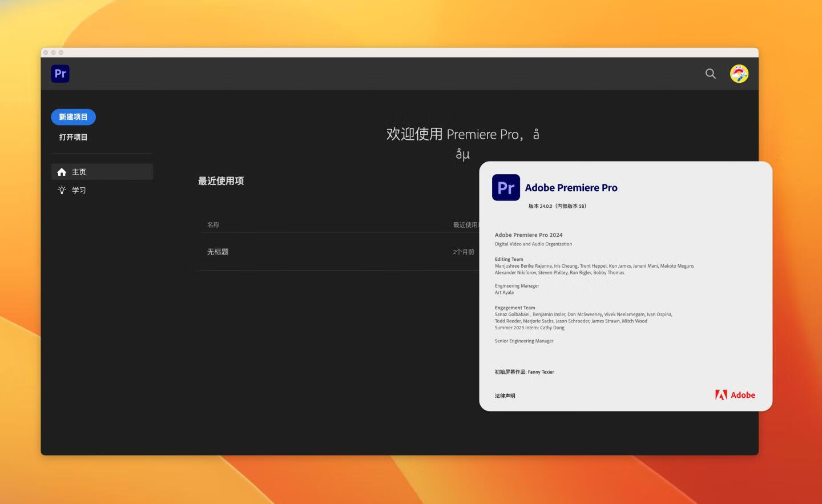
Task: Click the version text 版本 24.0.0
Action: (x=557, y=206)
